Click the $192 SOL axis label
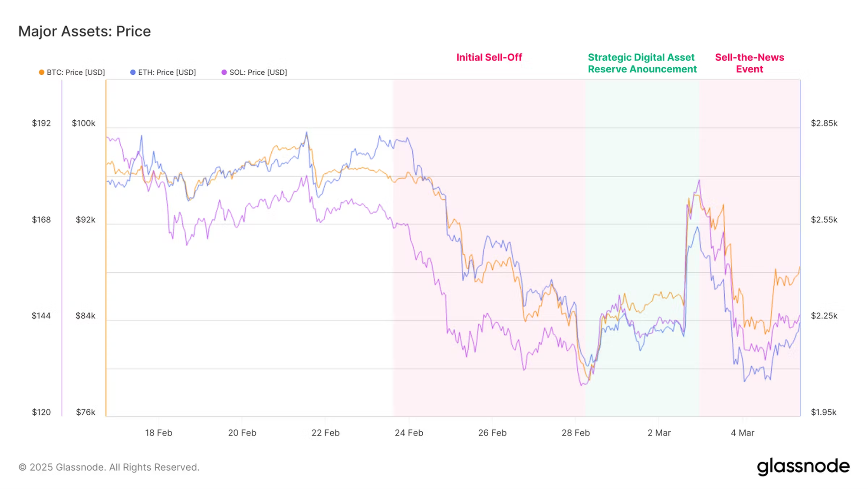868x489 pixels. 41,123
